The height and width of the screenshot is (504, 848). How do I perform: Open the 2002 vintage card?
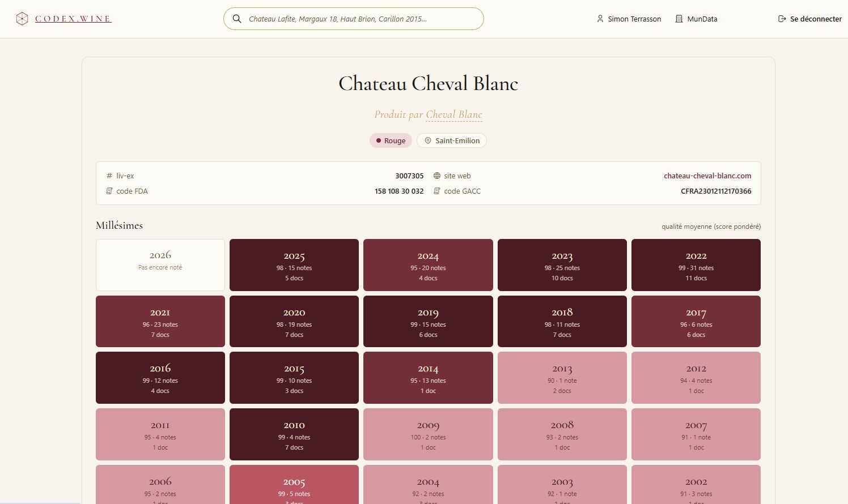(696, 485)
